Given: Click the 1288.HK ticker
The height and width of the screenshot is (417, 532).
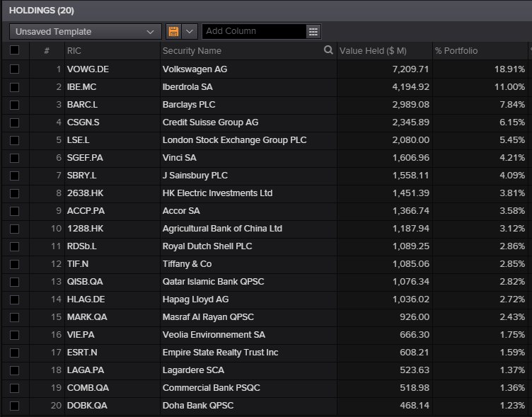Looking at the screenshot, I should click(85, 229).
